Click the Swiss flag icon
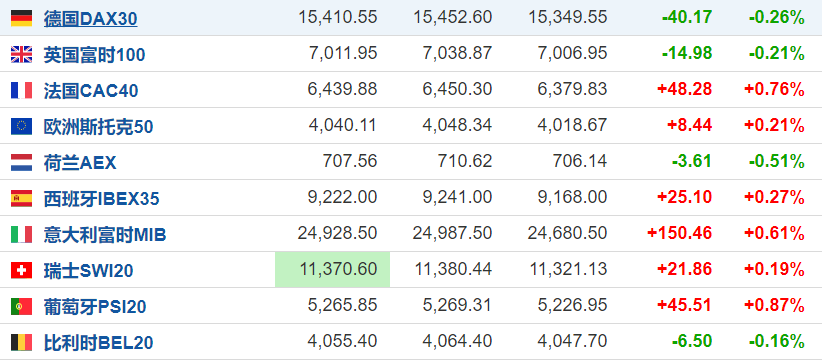 point(21,270)
